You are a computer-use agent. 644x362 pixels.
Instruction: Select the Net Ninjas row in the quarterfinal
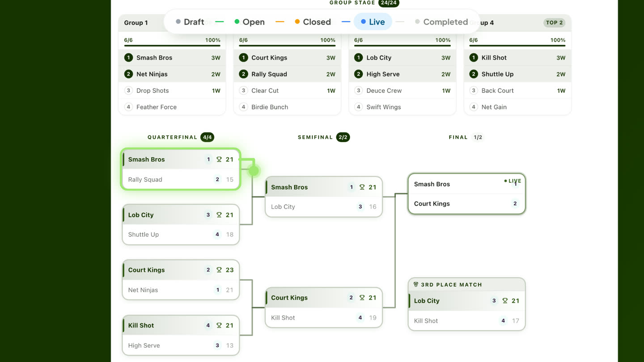181,290
